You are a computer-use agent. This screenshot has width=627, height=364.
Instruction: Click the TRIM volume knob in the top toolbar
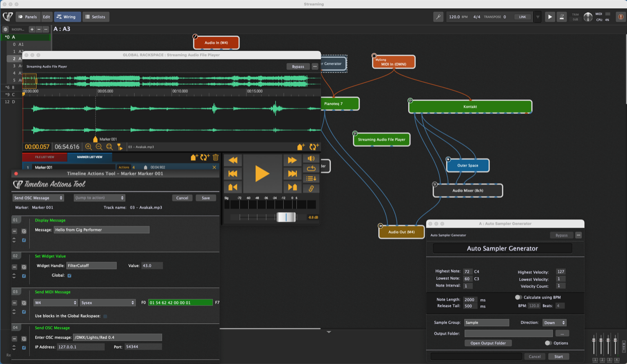(x=588, y=17)
